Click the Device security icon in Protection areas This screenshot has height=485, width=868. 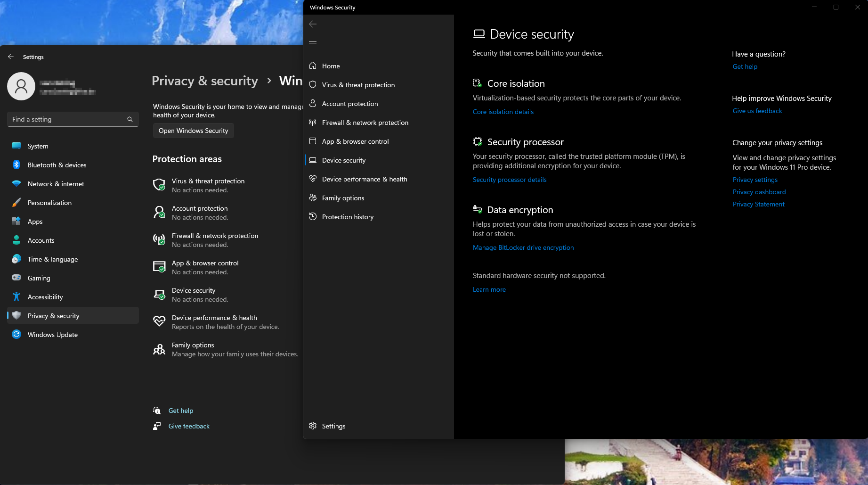[159, 294]
